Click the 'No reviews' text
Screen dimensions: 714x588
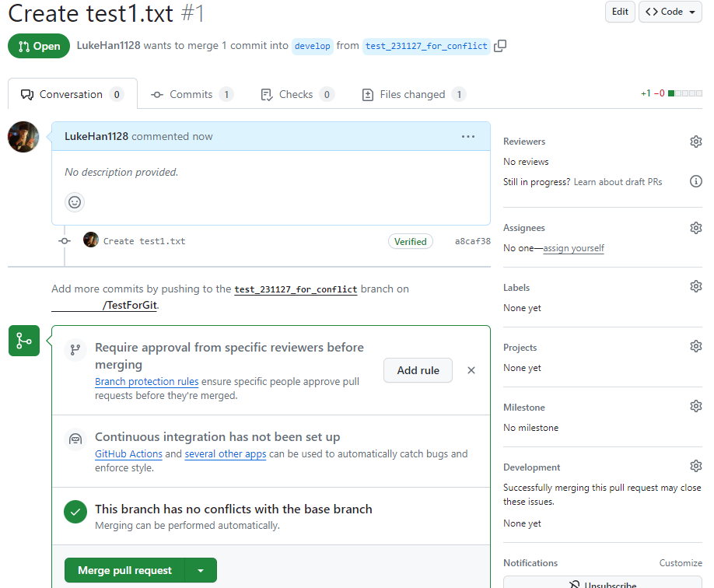pyautogui.click(x=526, y=162)
